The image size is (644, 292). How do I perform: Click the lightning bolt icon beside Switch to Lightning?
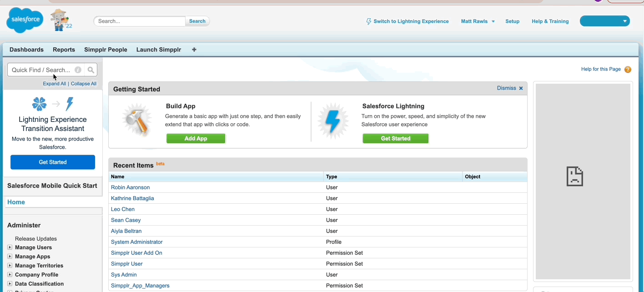coord(369,21)
